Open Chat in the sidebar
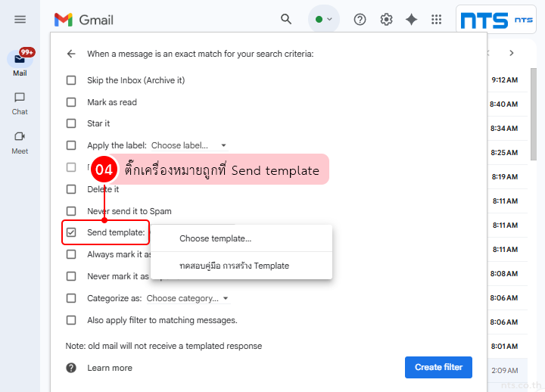Viewport: 545px width, 392px height. click(20, 103)
